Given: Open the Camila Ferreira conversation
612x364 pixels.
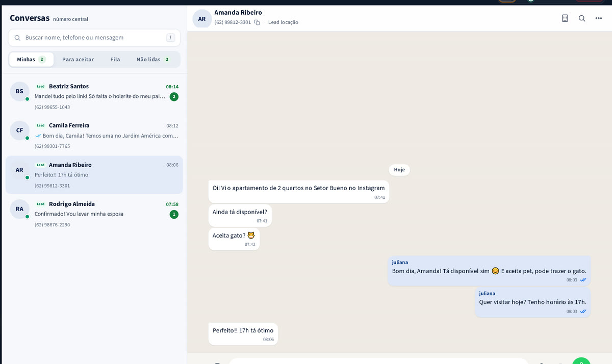Looking at the screenshot, I should point(94,135).
